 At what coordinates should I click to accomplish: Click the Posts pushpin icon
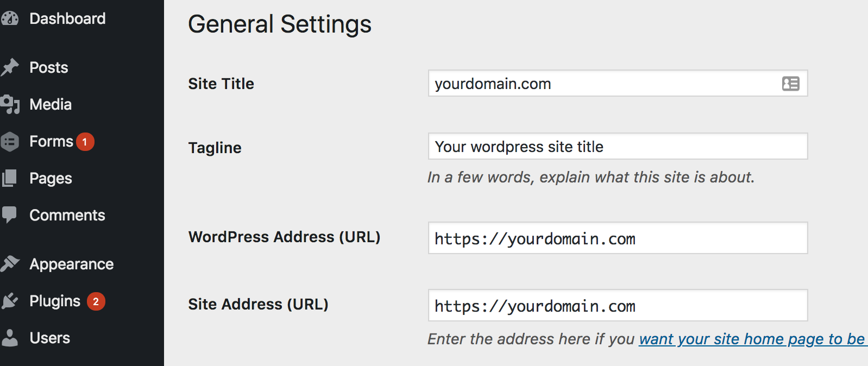click(x=9, y=67)
